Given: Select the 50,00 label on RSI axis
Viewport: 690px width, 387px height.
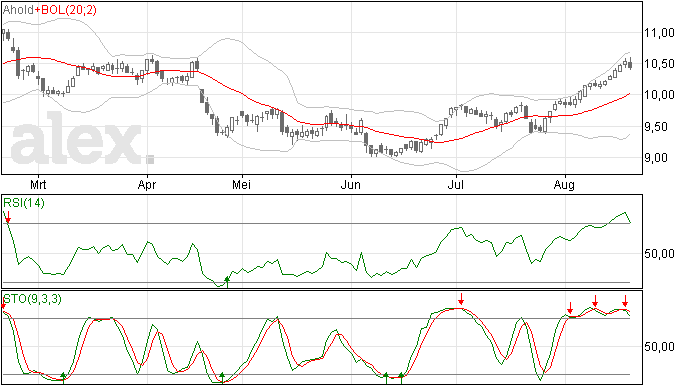Looking at the screenshot, I should 659,254.
